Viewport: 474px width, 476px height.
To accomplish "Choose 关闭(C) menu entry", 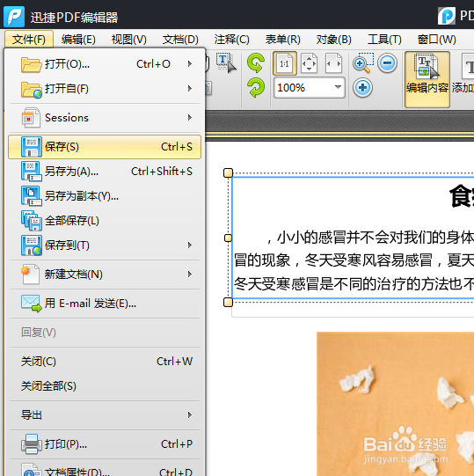I will [x=105, y=362].
